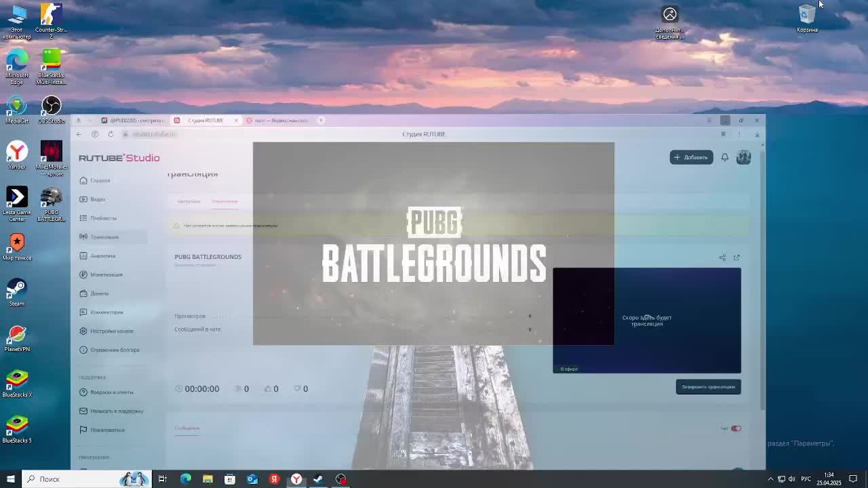The image size is (868, 488).
Task: Click the RUTUBE Studio logo
Action: (x=119, y=158)
